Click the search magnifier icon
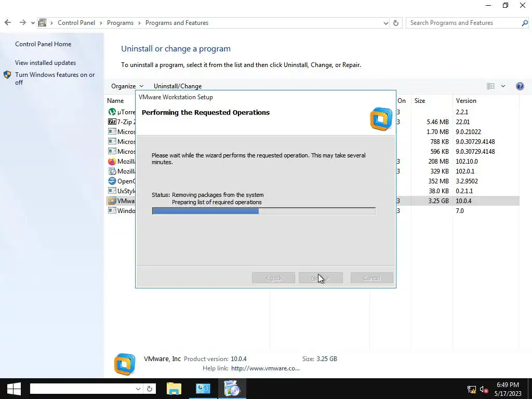The width and height of the screenshot is (532, 399). click(525, 23)
